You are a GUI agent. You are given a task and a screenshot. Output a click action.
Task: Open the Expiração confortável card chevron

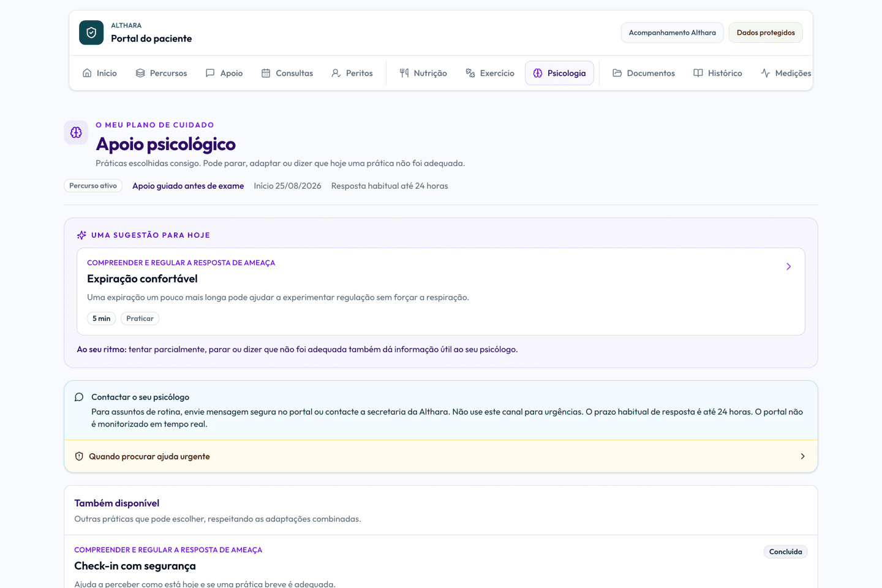click(x=789, y=266)
